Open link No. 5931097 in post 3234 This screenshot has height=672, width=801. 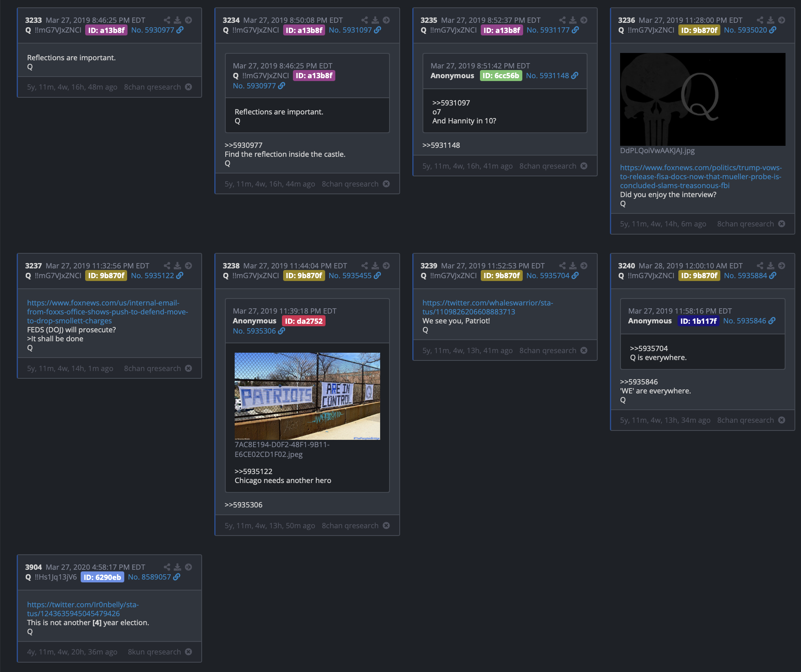[x=350, y=30]
